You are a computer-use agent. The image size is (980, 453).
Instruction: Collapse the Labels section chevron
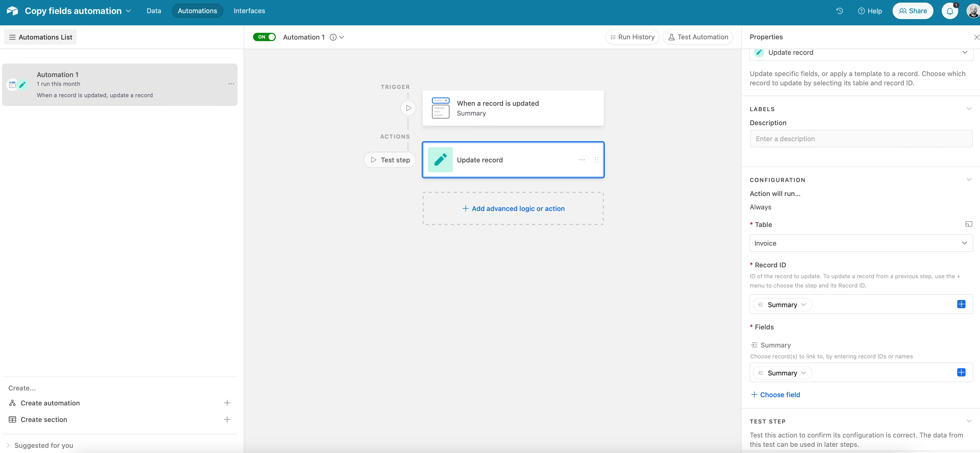[x=969, y=109]
